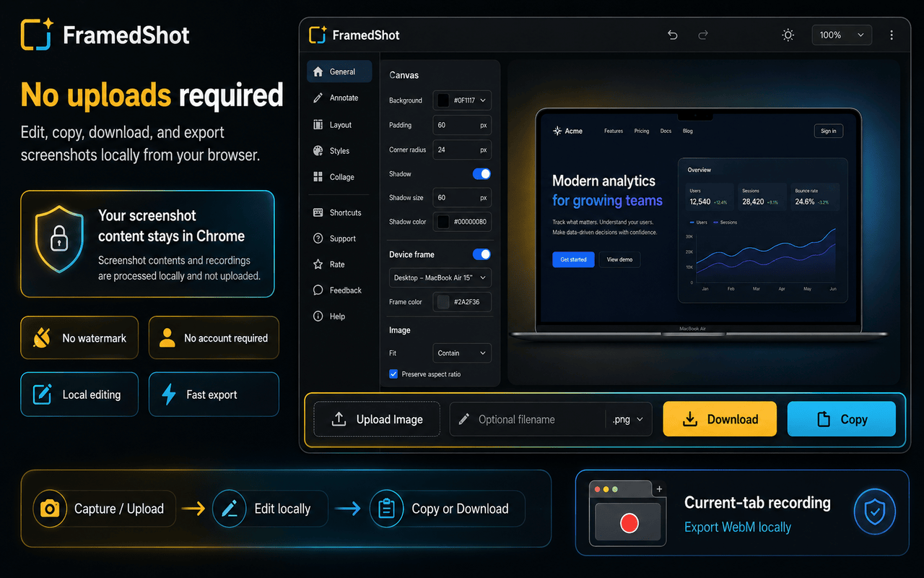Click the Docs link in Acme preview
The width and height of the screenshot is (924, 578).
(666, 131)
